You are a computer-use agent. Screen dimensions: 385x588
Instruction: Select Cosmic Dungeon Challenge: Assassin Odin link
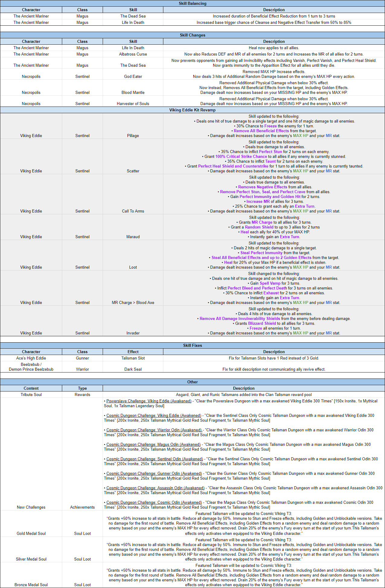click(155, 488)
